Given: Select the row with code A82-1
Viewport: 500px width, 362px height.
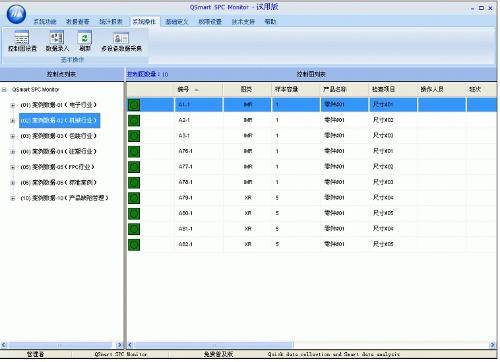Looking at the screenshot, I should (x=312, y=244).
